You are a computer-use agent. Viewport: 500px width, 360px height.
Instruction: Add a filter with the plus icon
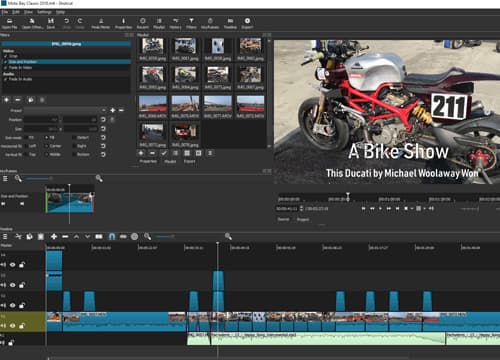[x=6, y=100]
